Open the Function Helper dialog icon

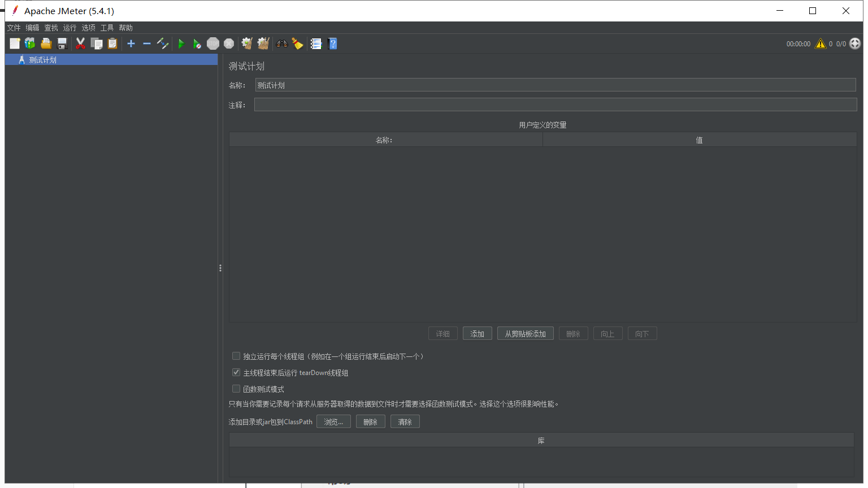click(316, 43)
